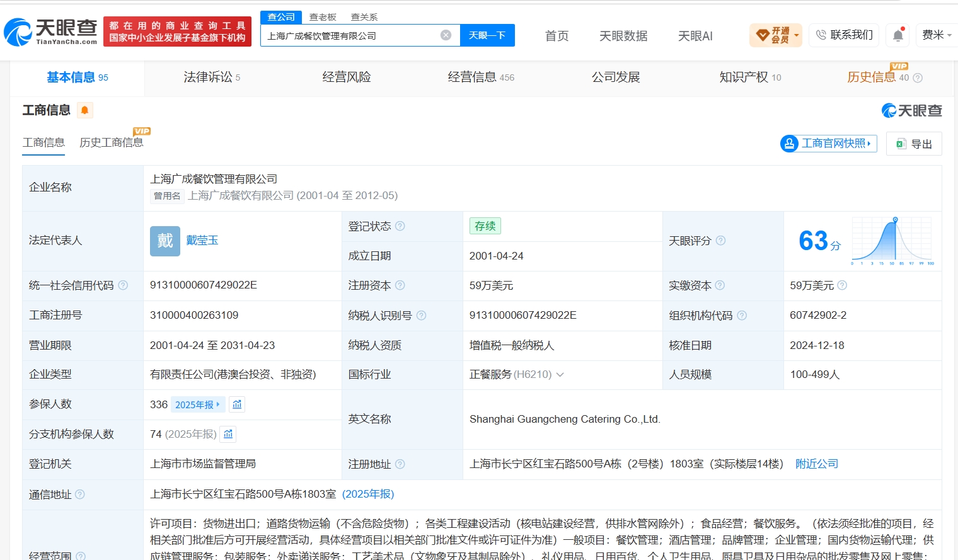Click the 导出 export button
This screenshot has height=560, width=958.
click(x=914, y=144)
